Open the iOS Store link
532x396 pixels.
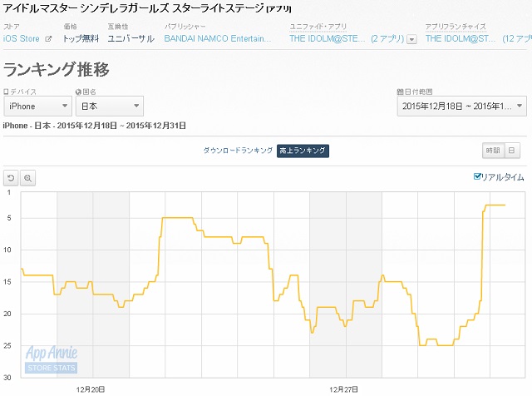click(x=21, y=38)
